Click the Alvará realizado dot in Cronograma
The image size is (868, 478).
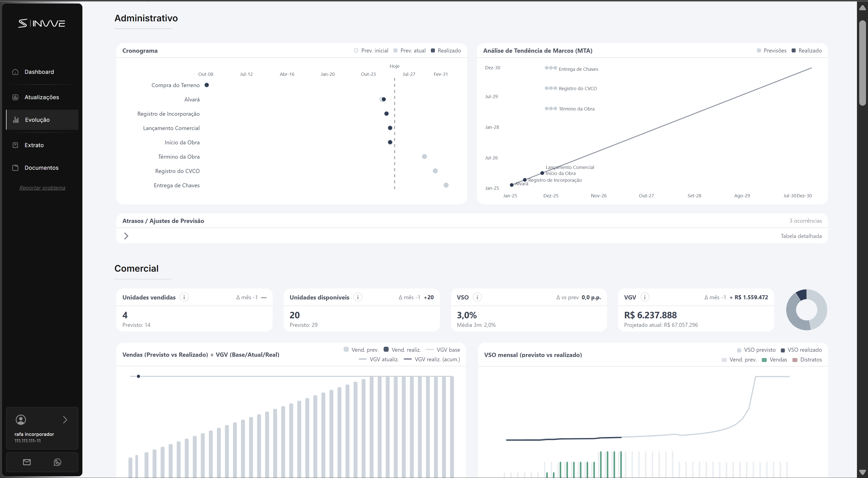pos(384,99)
